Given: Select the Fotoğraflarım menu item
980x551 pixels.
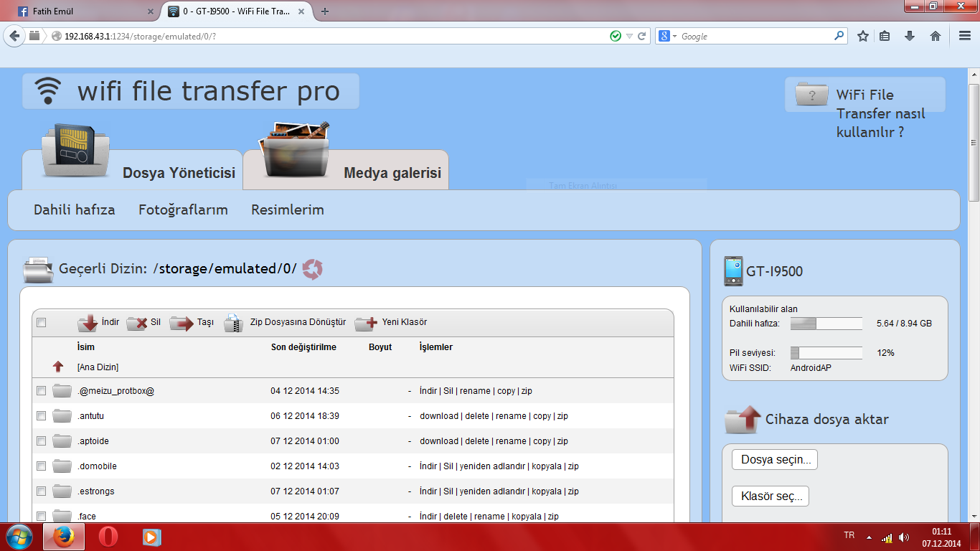Looking at the screenshot, I should point(183,210).
